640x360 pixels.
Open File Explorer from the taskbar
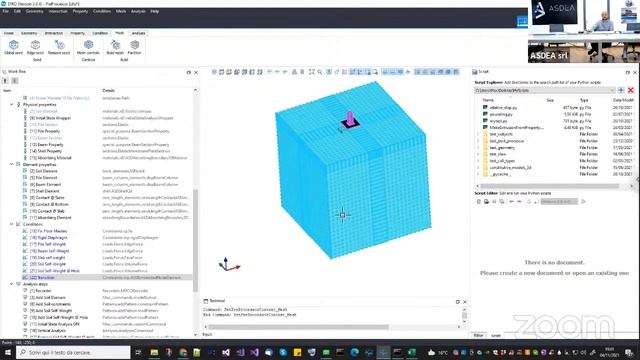[154, 352]
